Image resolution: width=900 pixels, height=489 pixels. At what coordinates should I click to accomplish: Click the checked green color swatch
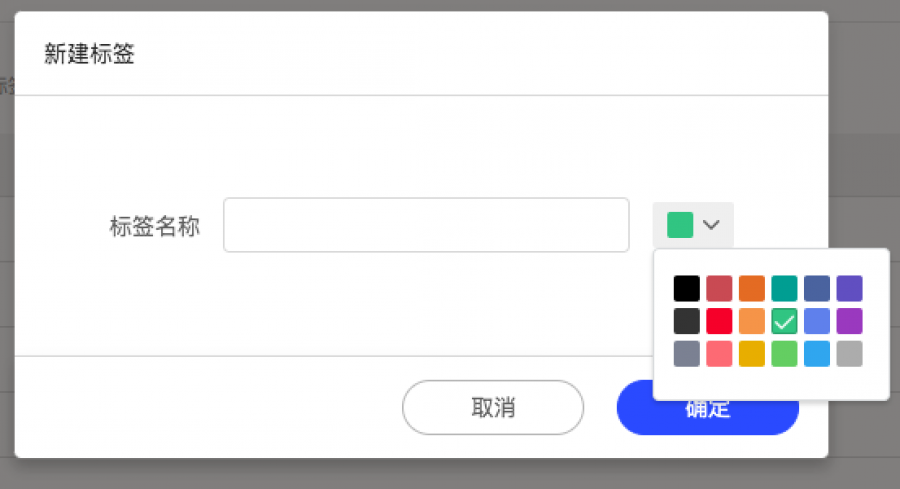point(784,321)
